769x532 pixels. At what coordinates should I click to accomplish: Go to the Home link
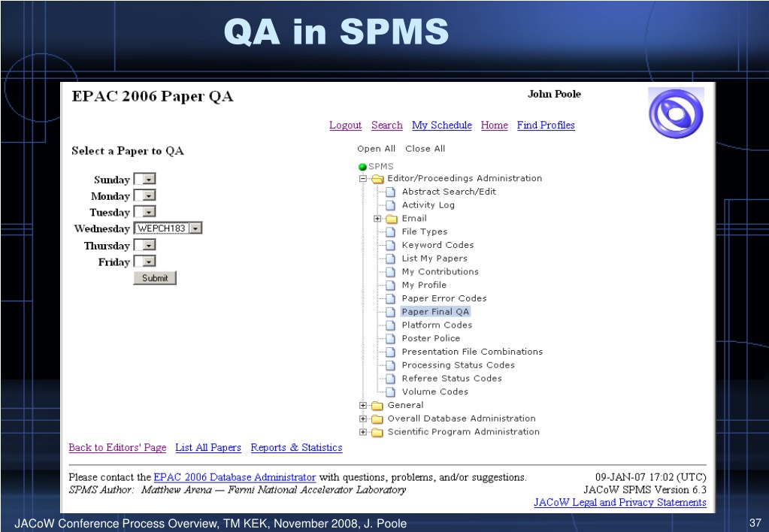[495, 125]
